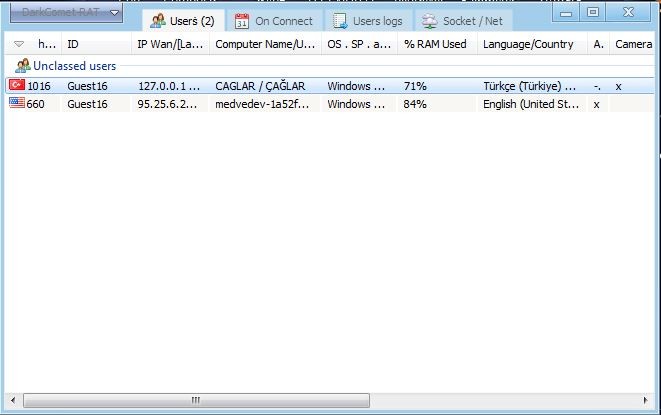Click Guest16 in the 127.0.0.1 row

click(87, 86)
